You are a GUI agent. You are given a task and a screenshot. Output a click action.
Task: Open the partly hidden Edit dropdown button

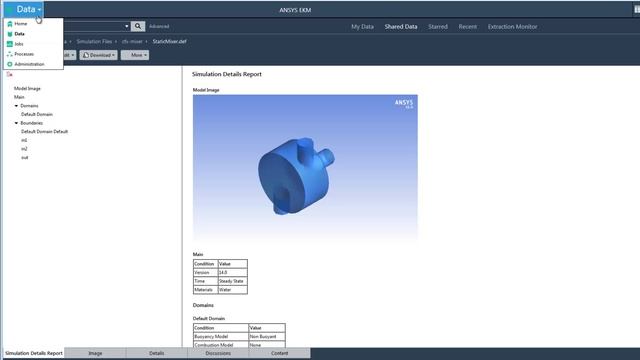coord(69,55)
